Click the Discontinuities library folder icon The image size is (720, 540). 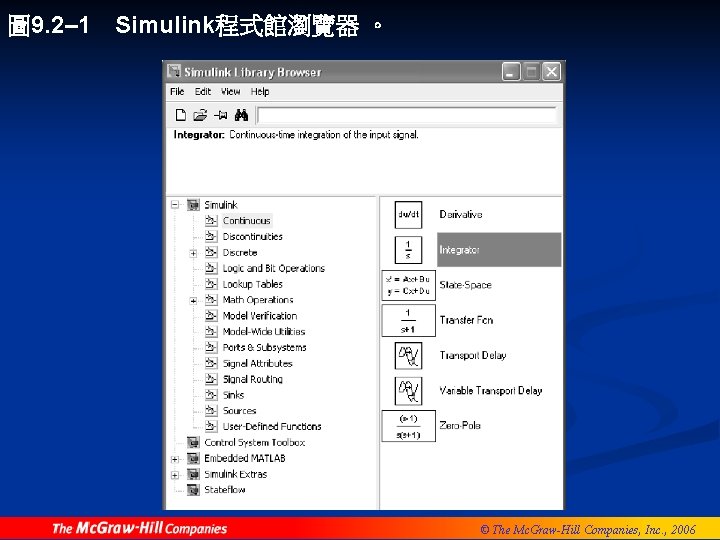[211, 236]
